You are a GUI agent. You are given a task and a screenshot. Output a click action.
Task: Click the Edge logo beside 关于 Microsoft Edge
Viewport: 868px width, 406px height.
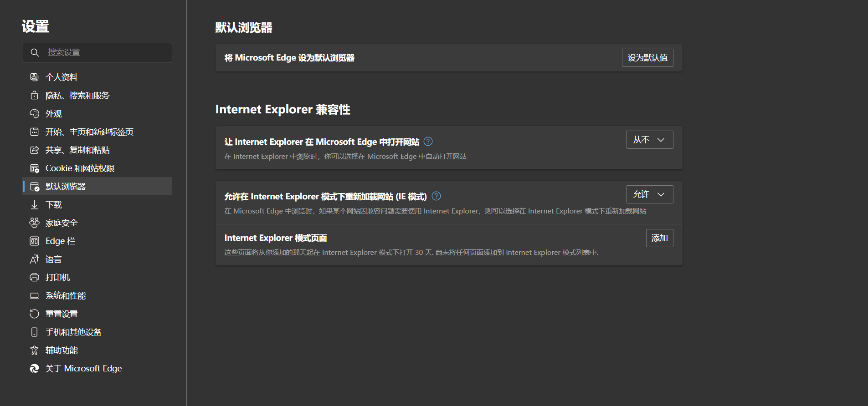34,368
